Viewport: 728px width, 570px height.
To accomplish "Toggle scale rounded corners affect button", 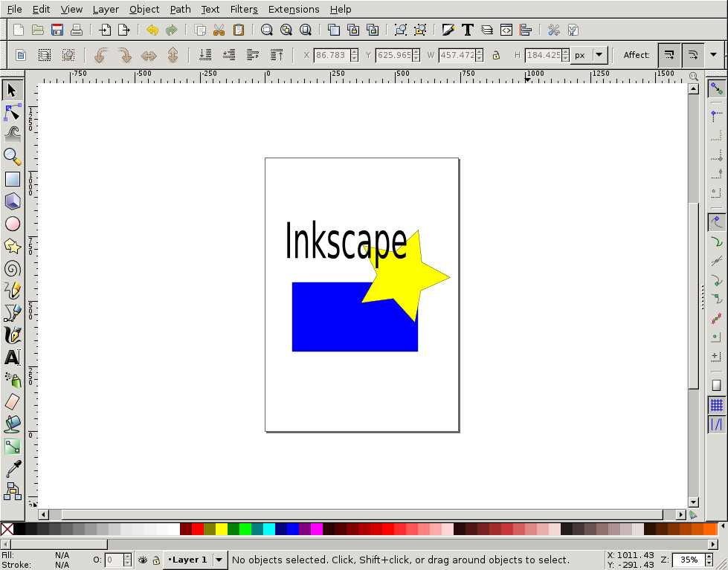I will click(693, 55).
